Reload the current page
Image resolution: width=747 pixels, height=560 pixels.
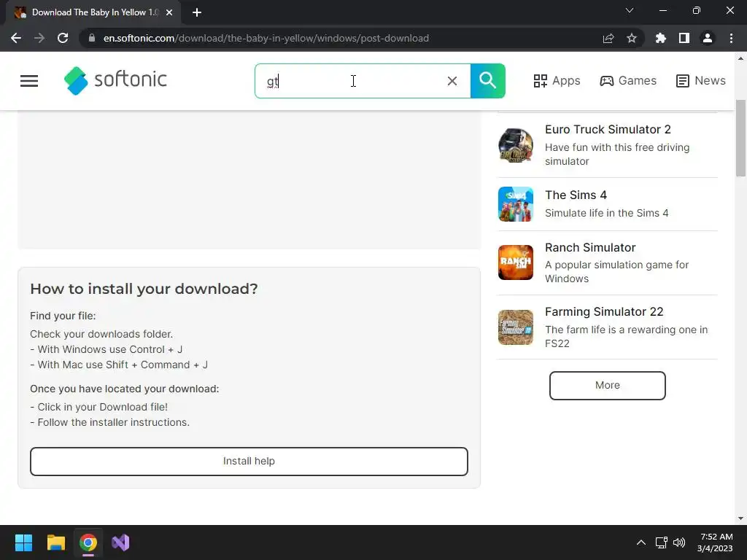pyautogui.click(x=63, y=38)
